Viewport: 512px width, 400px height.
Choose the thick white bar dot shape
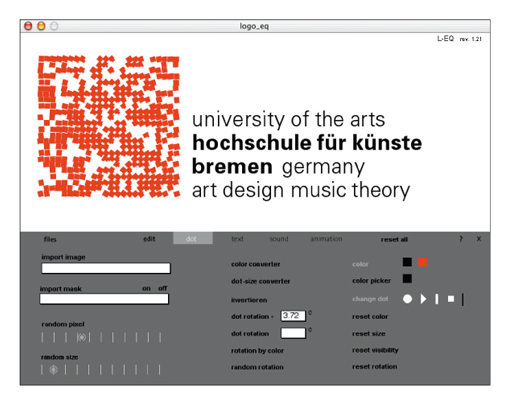pos(437,299)
